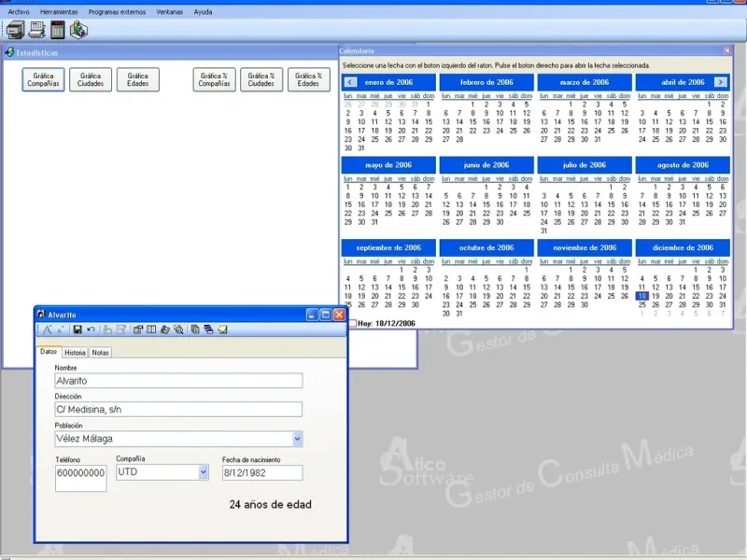Select day 31 in julio de 2006
This screenshot has width=747, height=560.
tap(543, 231)
